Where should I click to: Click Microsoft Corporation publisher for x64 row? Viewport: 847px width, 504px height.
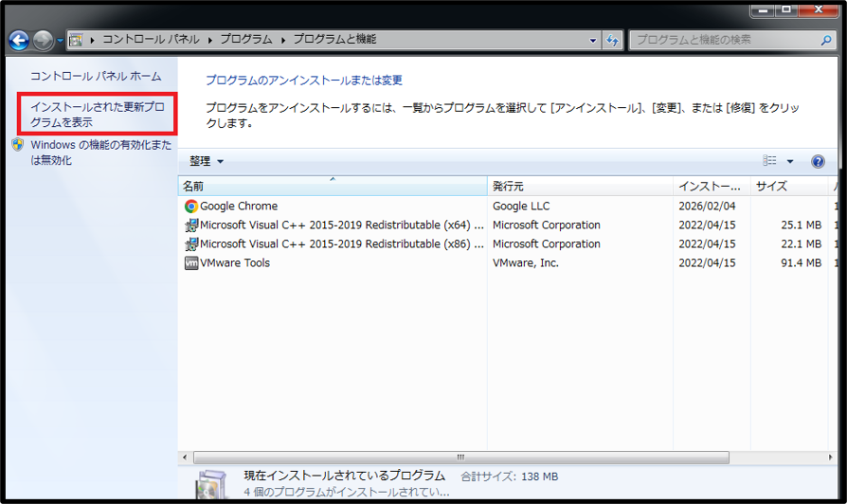546,225
